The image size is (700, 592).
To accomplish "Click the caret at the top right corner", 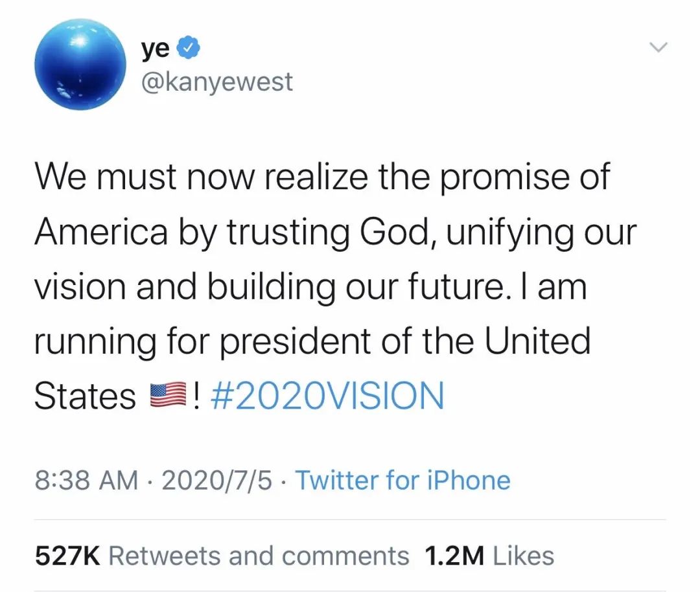I will (659, 47).
